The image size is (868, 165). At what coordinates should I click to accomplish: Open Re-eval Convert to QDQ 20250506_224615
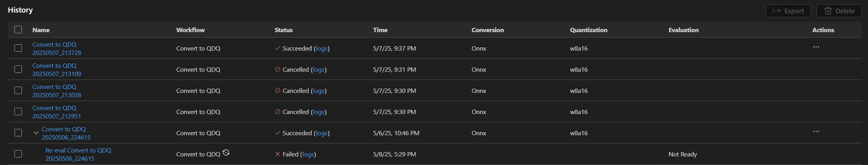coord(78,154)
